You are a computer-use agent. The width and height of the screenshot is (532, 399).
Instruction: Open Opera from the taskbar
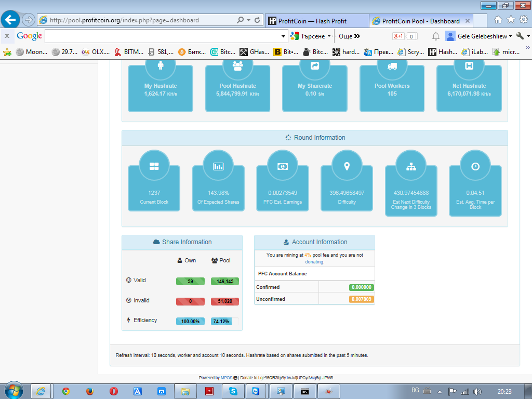(114, 391)
